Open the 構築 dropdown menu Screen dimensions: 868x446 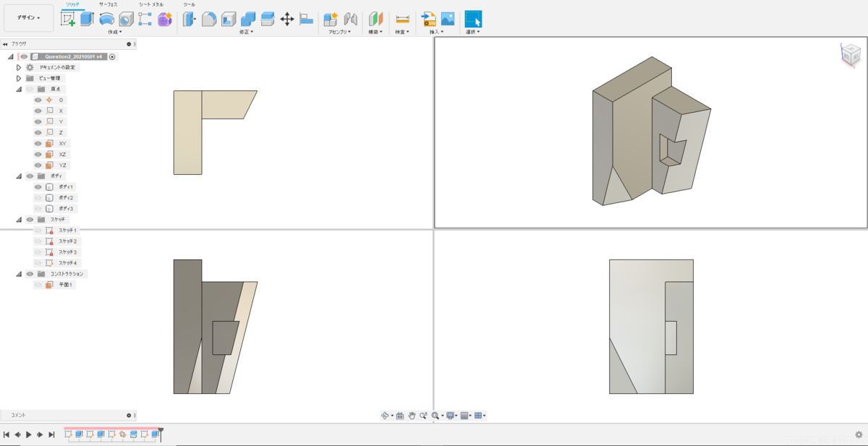375,32
